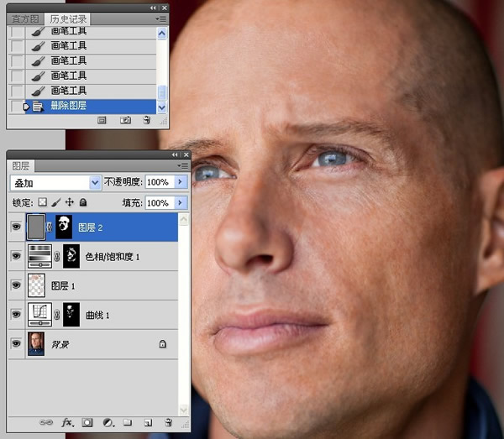This screenshot has width=504, height=439.
Task: Select the 历史记录 tab
Action: tap(68, 19)
